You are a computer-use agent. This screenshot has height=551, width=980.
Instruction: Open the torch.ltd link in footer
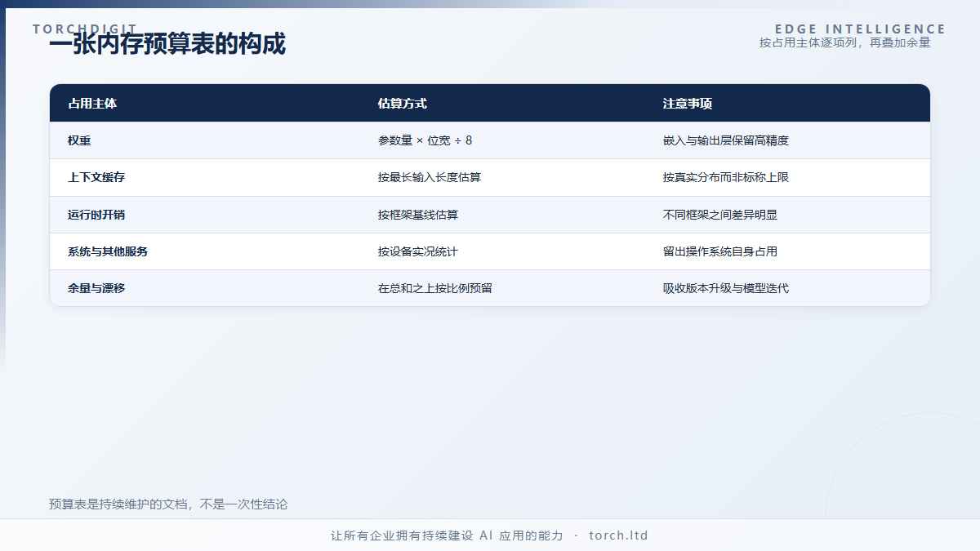(618, 535)
